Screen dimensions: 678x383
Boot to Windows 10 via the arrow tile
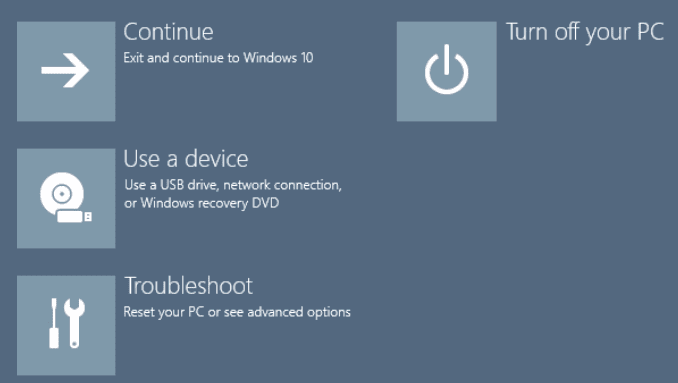[x=66, y=71]
